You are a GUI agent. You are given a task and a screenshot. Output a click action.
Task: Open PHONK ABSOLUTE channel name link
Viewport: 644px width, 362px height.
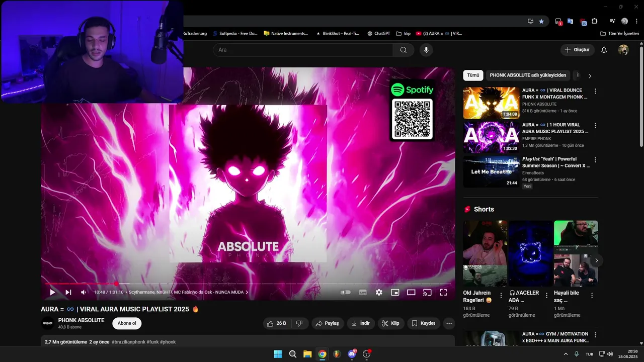coord(81,320)
